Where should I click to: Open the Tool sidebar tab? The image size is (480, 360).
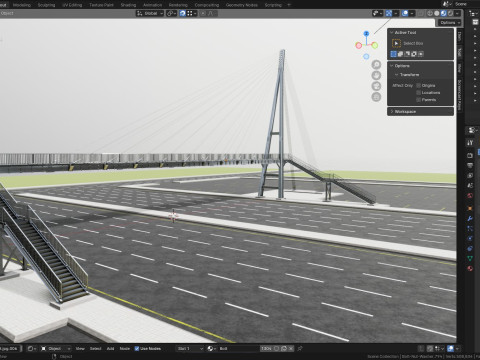click(460, 52)
